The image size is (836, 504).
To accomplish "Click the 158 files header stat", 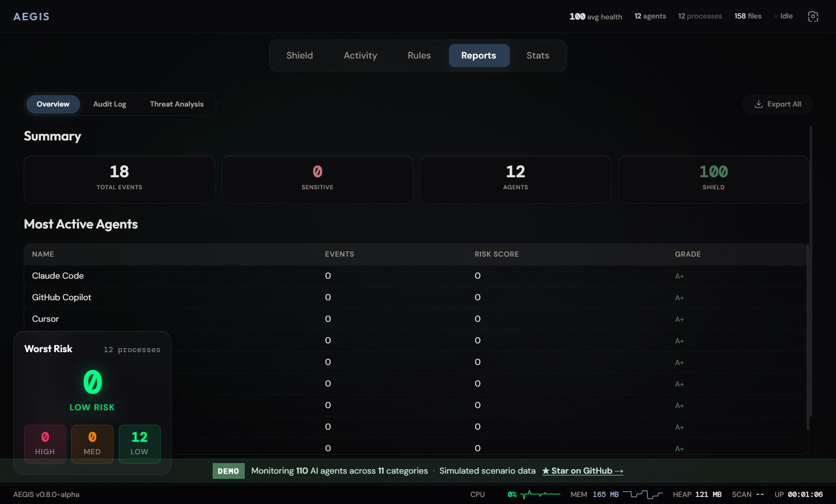I will tap(748, 16).
